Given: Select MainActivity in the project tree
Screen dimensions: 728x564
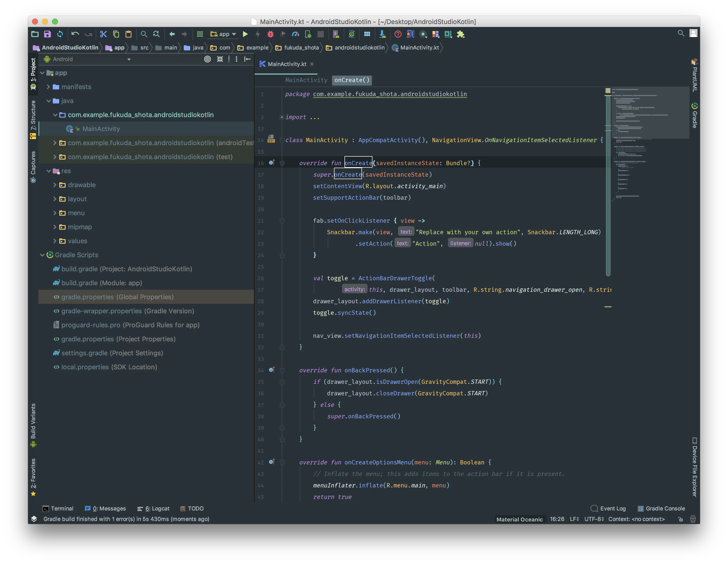Looking at the screenshot, I should click(146, 129).
